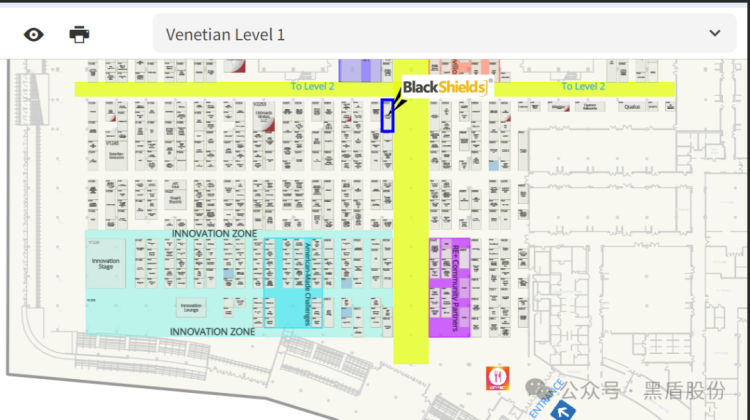Click the blue entrance arrow icon
Viewport: 750px width, 420px height.
point(567,408)
